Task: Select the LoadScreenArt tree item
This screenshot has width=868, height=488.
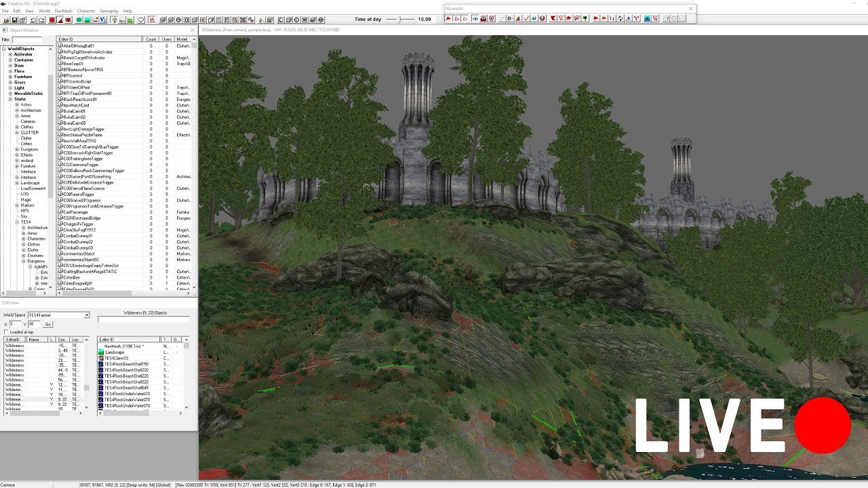Action: pos(33,188)
